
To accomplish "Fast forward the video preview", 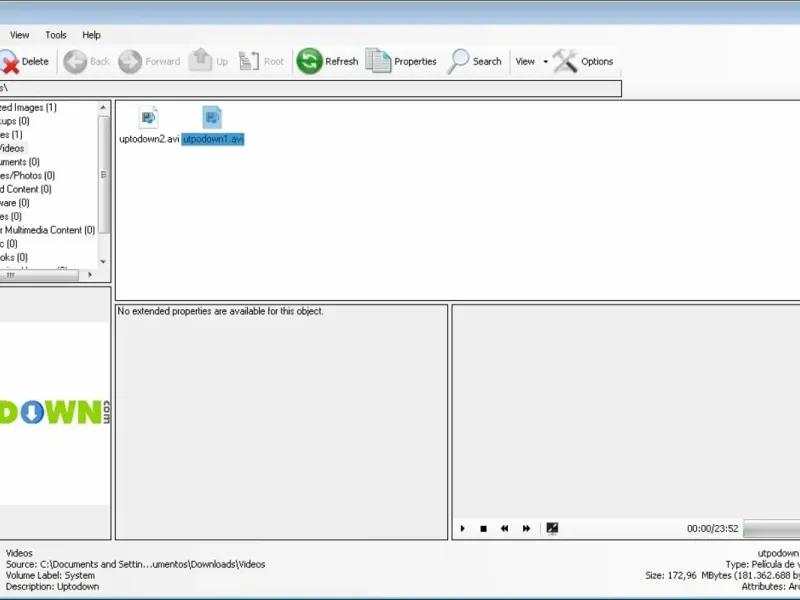I will tap(527, 529).
